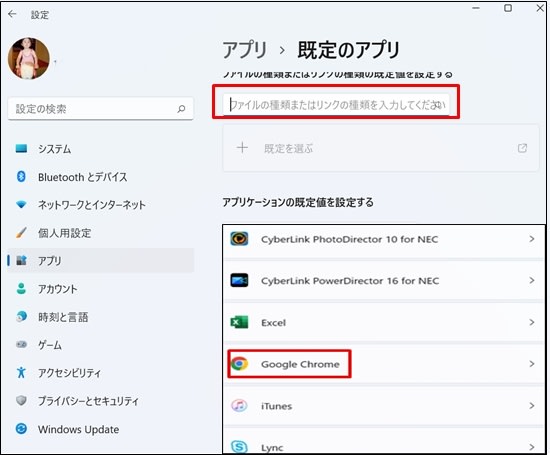Open CyberLink PhotoDirector 10 for NEC
The width and height of the screenshot is (550, 455).
(x=383, y=240)
